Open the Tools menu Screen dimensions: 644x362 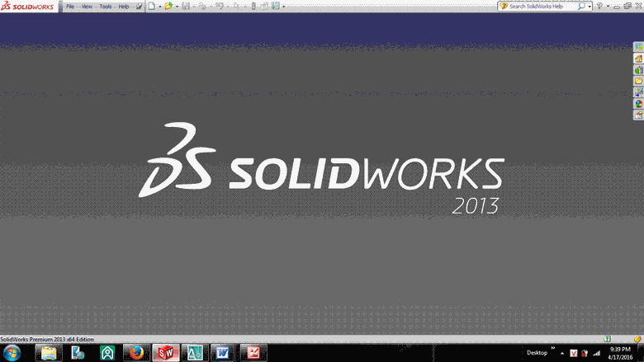(105, 7)
